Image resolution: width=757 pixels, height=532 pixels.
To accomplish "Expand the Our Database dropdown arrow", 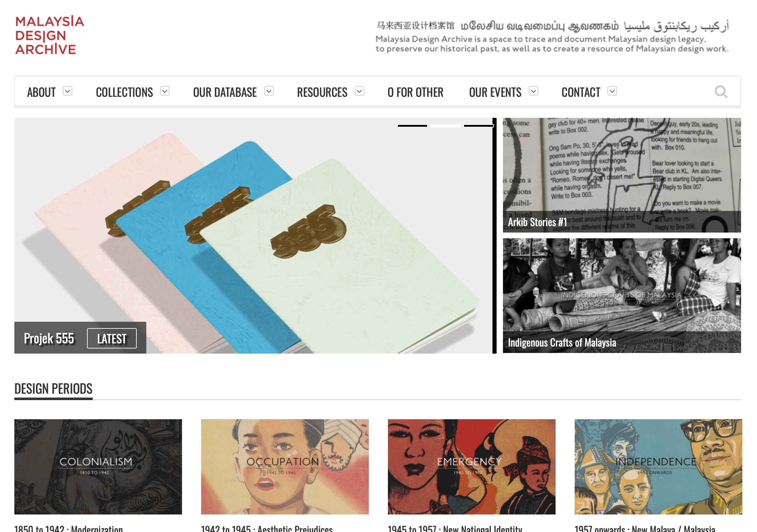I will (x=269, y=91).
